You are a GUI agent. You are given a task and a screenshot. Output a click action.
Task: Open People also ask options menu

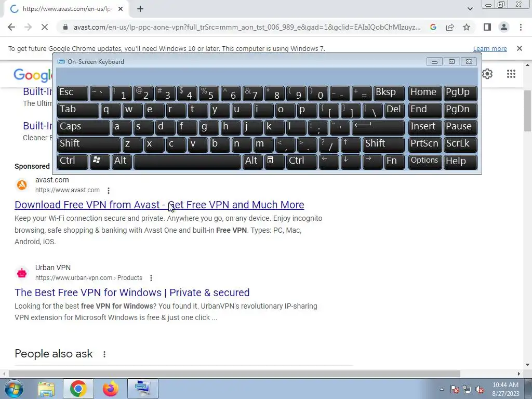tap(104, 354)
